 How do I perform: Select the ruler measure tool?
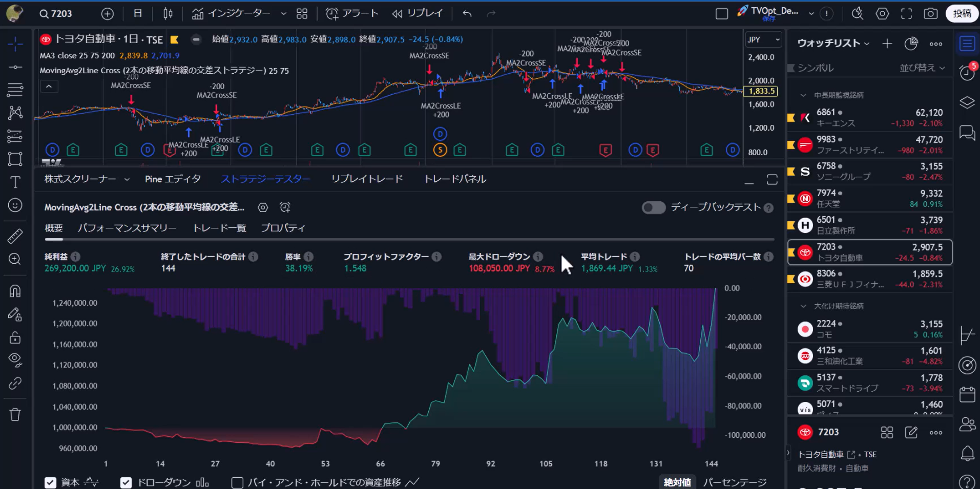tap(15, 236)
